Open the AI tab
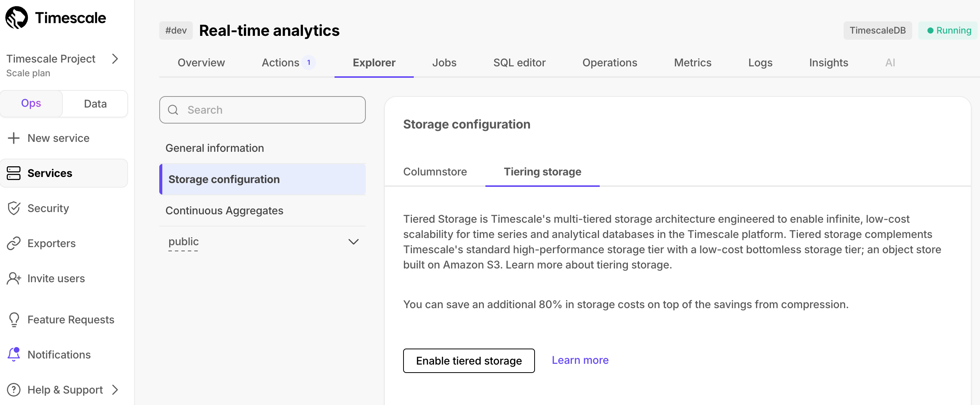The width and height of the screenshot is (980, 405). coord(890,63)
